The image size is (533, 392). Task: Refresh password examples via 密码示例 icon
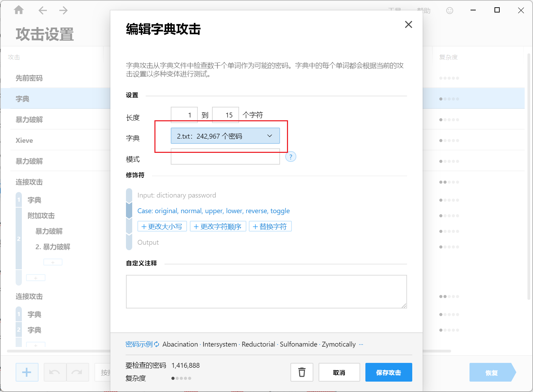[156, 344]
